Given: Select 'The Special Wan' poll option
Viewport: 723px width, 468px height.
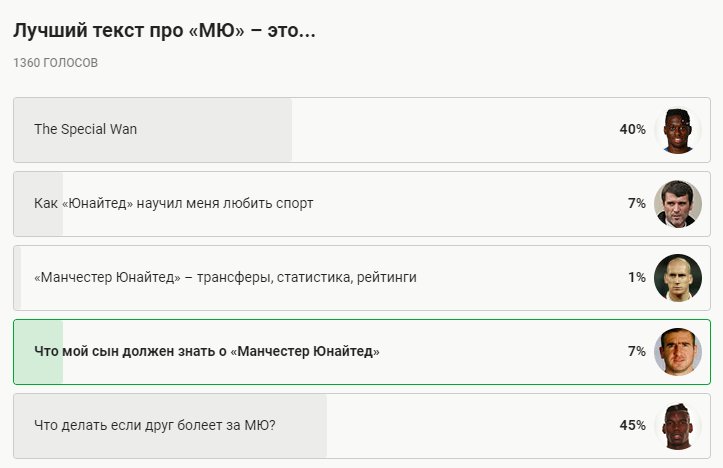Looking at the screenshot, I should (86, 130).
